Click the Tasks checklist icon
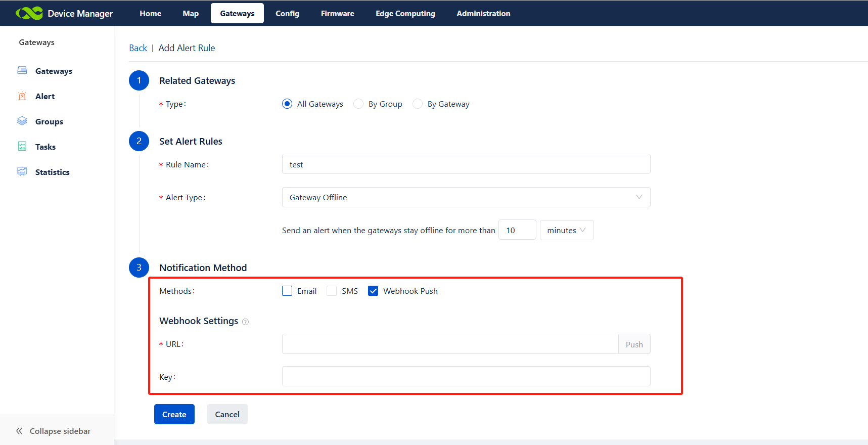This screenshot has height=445, width=868. pos(22,147)
